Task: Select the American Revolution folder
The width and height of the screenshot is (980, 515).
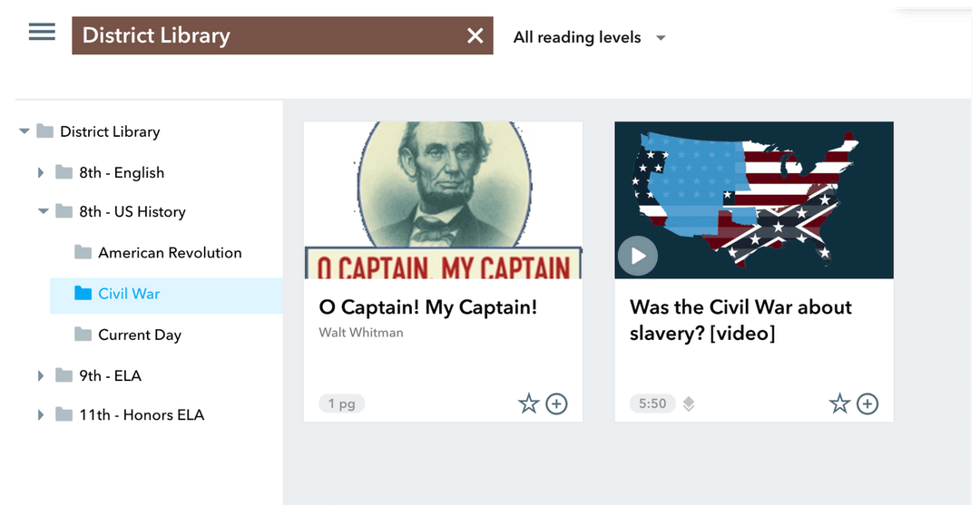Action: point(170,253)
